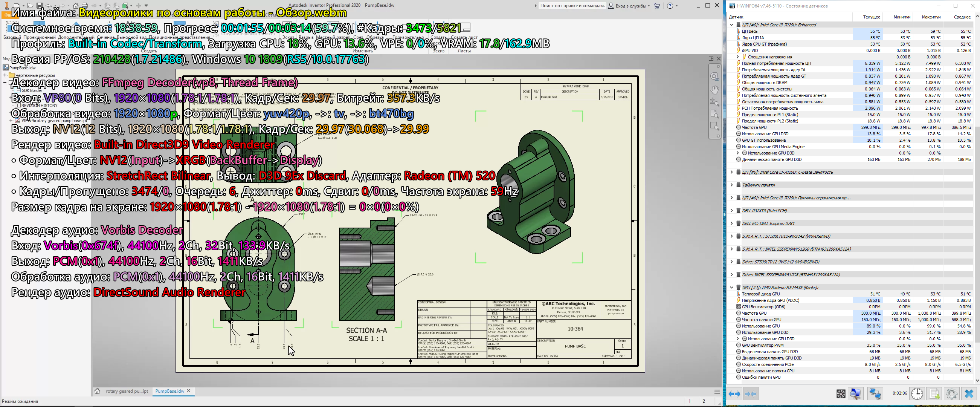
Task: Click the HWiNFO reset clock icon
Action: tap(917, 394)
